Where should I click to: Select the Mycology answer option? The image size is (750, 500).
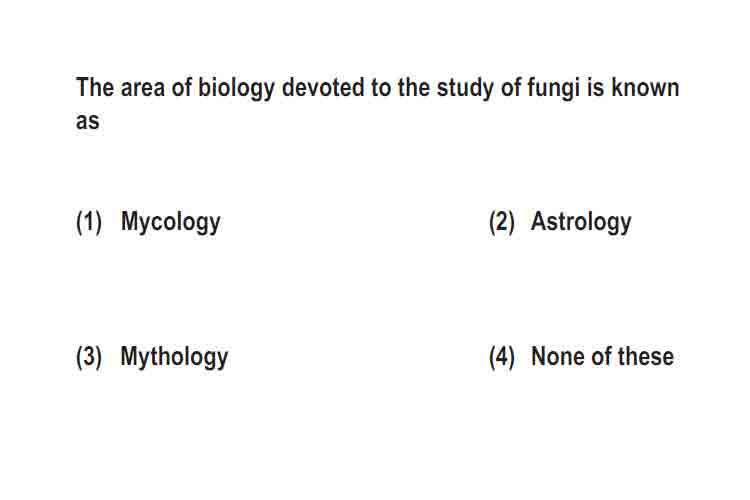tap(170, 222)
